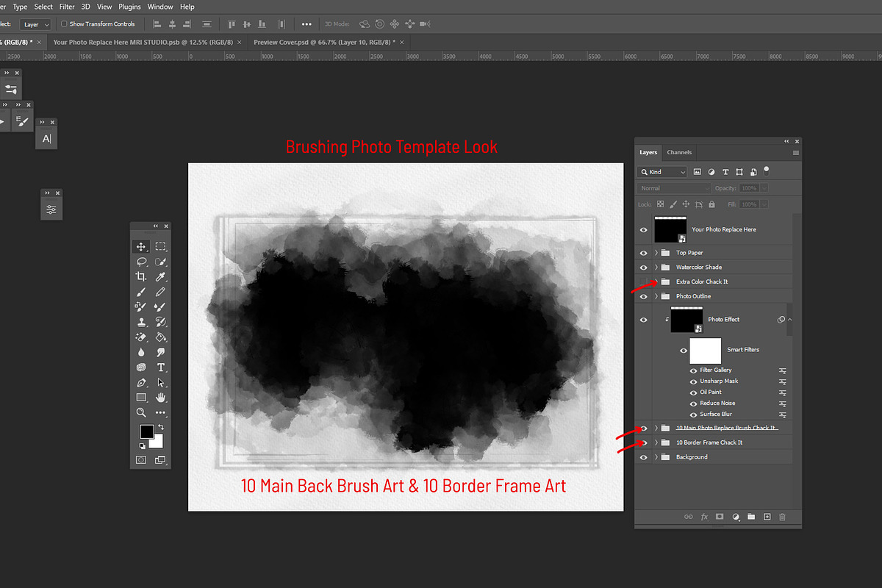The height and width of the screenshot is (588, 882).
Task: Collapse Photo Effect smart filters list
Action: click(789, 320)
